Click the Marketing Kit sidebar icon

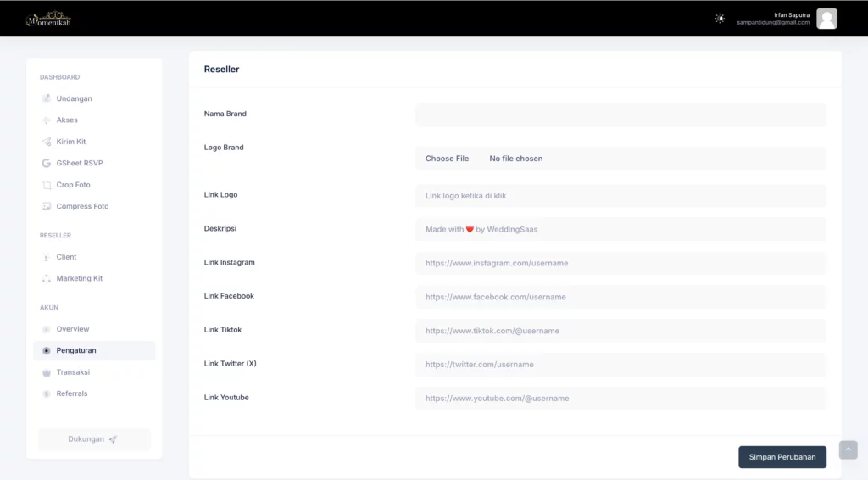point(47,278)
